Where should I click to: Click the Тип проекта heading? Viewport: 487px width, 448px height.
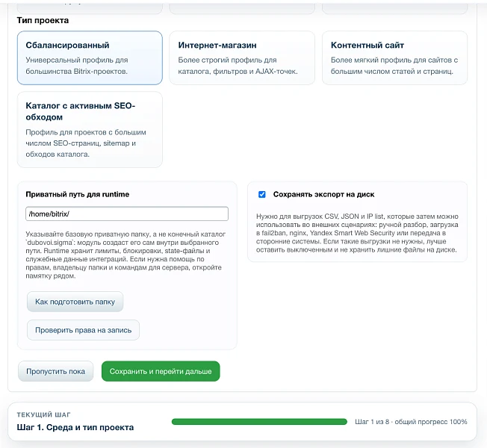tap(43, 20)
